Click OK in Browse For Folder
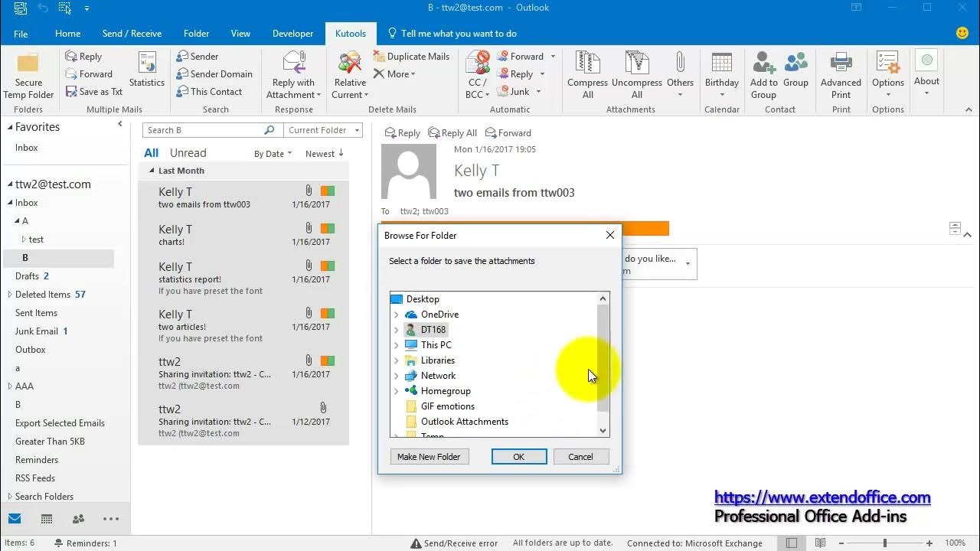Screen dimensions: 980x551 (518, 457)
